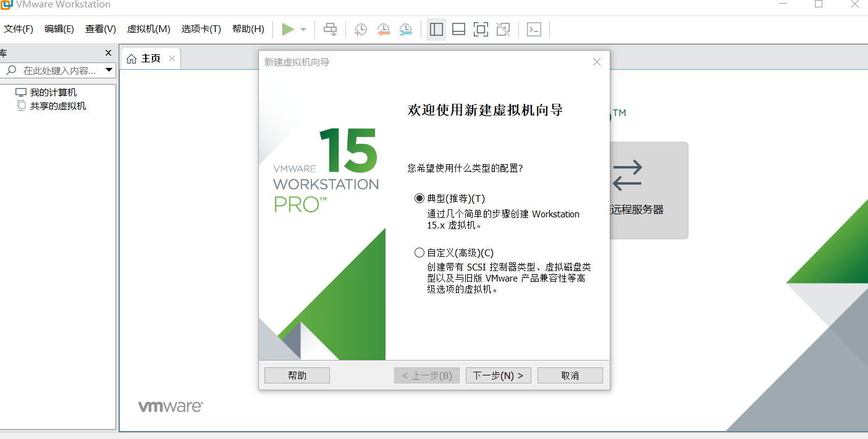Click the 您希望使用什么类型的配置? text
The height and width of the screenshot is (439, 868).
pyautogui.click(x=465, y=168)
